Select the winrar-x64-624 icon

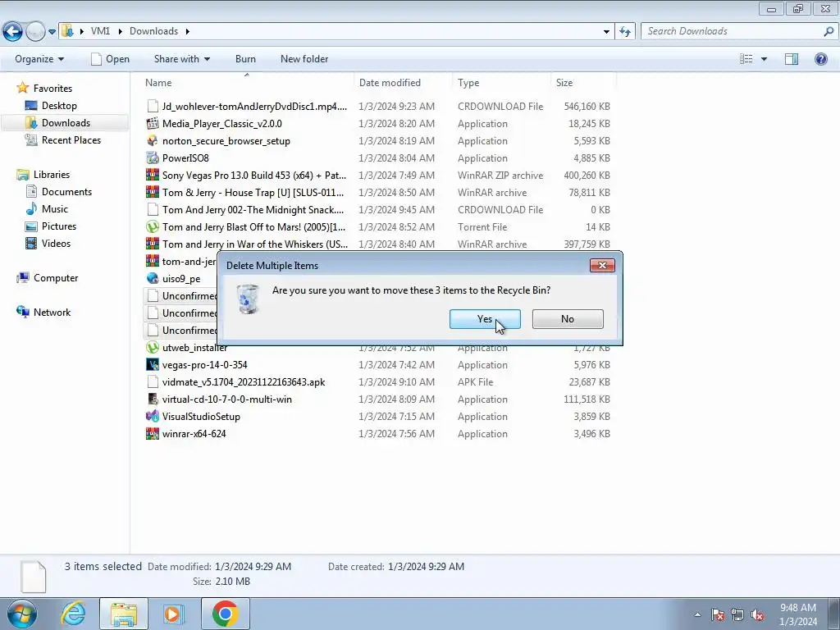coord(153,433)
